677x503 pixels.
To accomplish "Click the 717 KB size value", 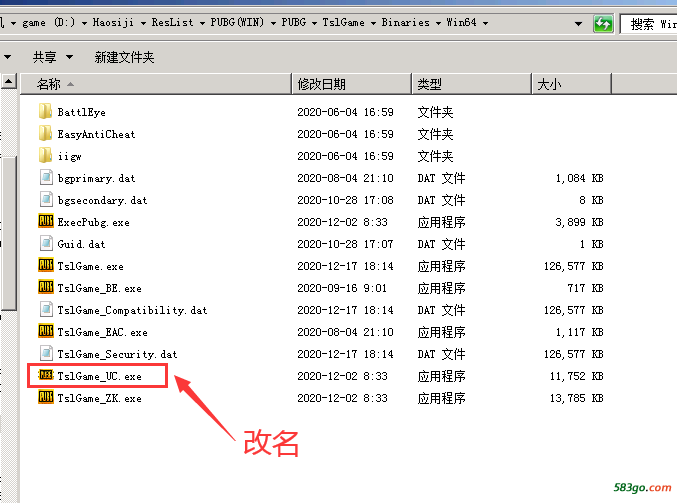I will (x=585, y=288).
